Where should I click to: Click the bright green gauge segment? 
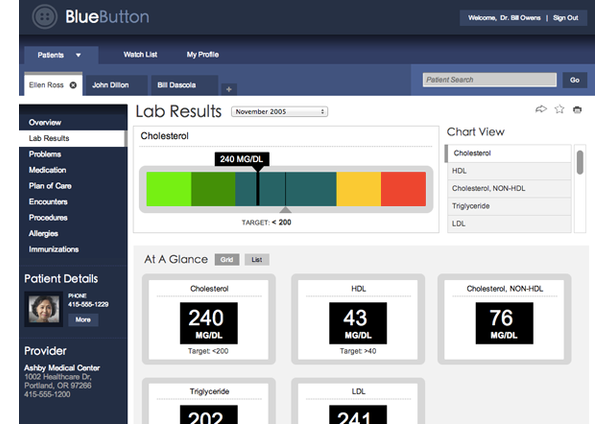click(169, 189)
